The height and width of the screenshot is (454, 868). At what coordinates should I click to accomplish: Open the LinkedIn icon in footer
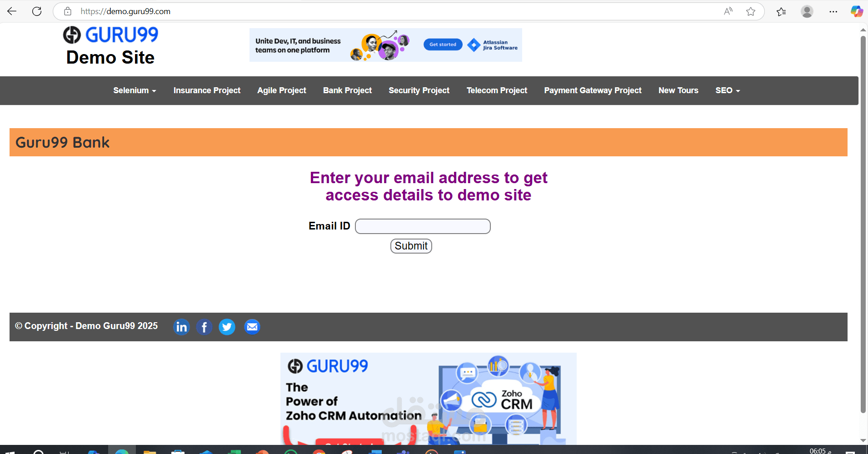tap(181, 327)
